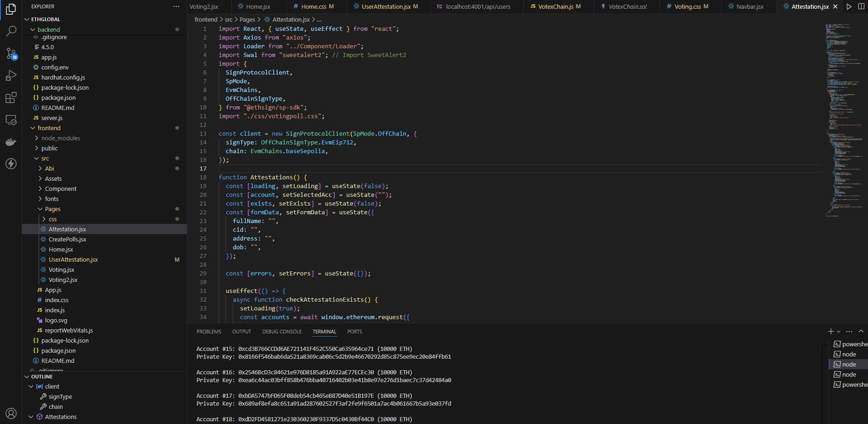This screenshot has height=424, width=868.
Task: Open the Explorer view in activity bar
Action: (11, 9)
